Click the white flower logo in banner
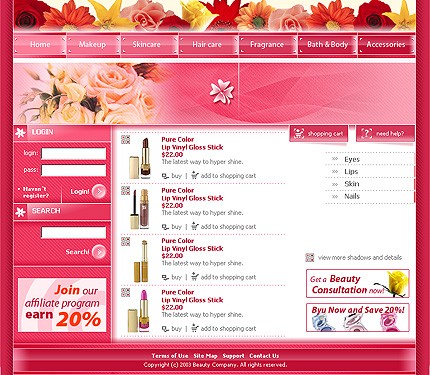This screenshot has width=430, height=375. click(x=222, y=91)
